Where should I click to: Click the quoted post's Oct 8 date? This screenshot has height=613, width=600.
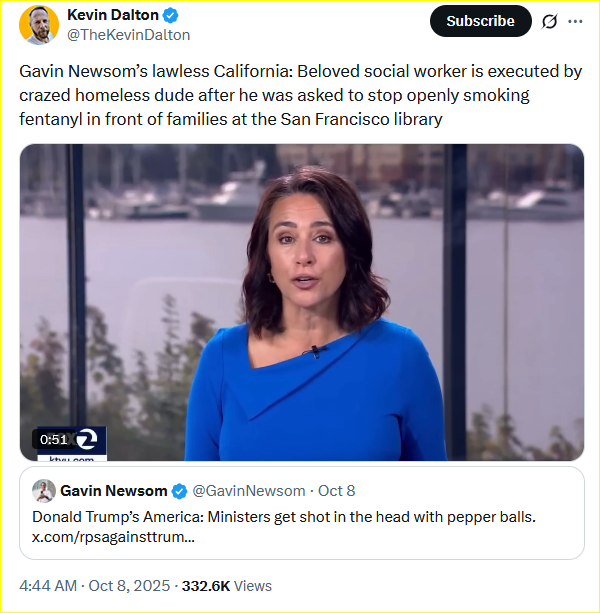point(337,491)
